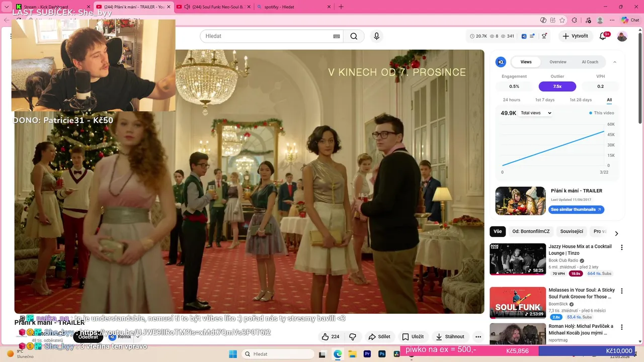Click the Sdílet share button
Image resolution: width=644 pixels, height=362 pixels.
tap(379, 337)
